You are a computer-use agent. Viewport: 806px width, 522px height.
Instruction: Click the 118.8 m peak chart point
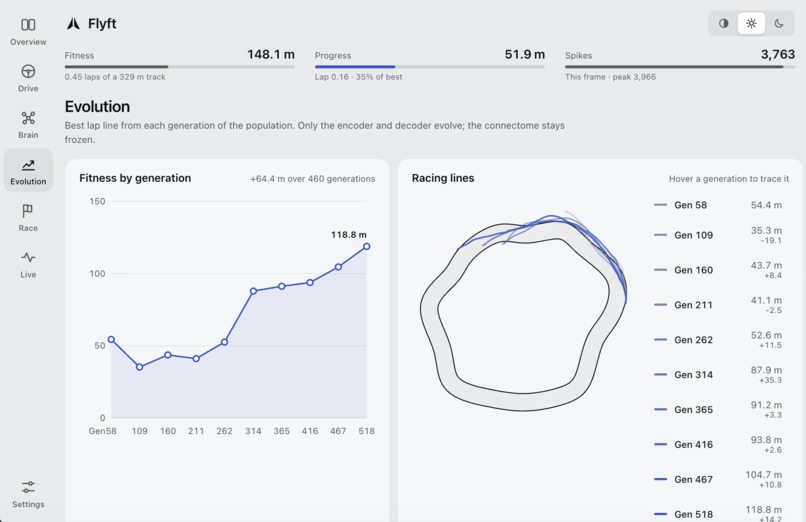pos(367,247)
